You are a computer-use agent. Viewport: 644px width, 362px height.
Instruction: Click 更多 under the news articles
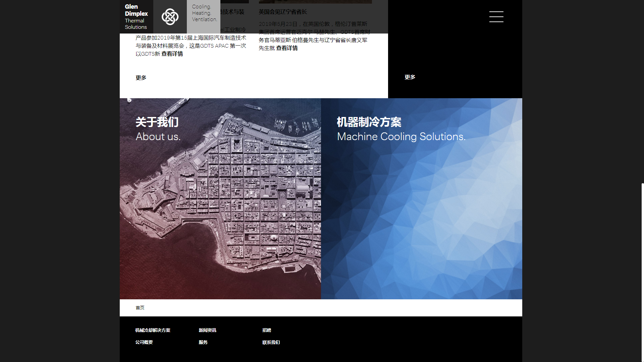click(x=141, y=78)
